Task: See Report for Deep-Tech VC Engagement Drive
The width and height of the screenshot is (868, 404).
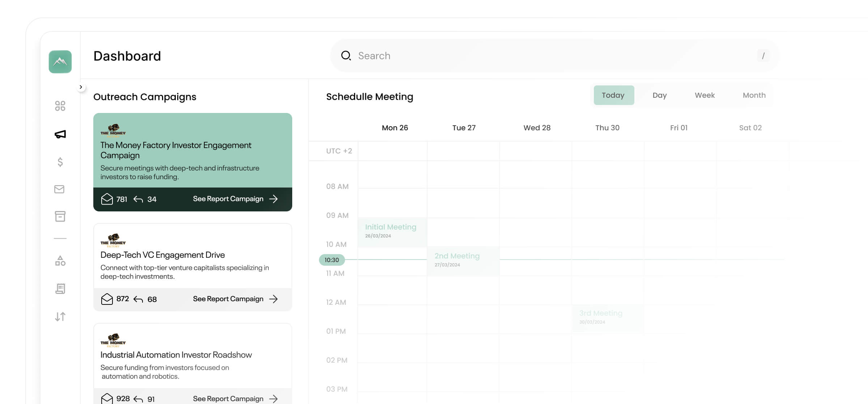Action: (235, 299)
